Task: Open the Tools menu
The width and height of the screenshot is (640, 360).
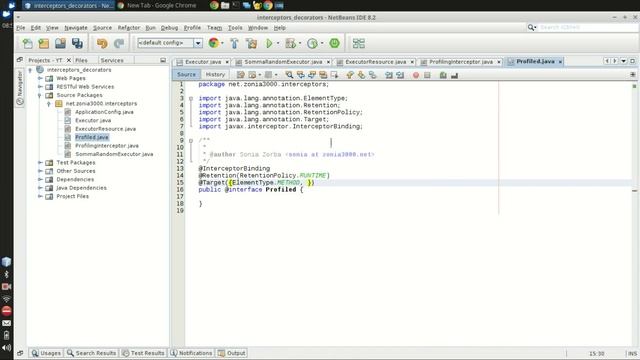Action: (235, 28)
